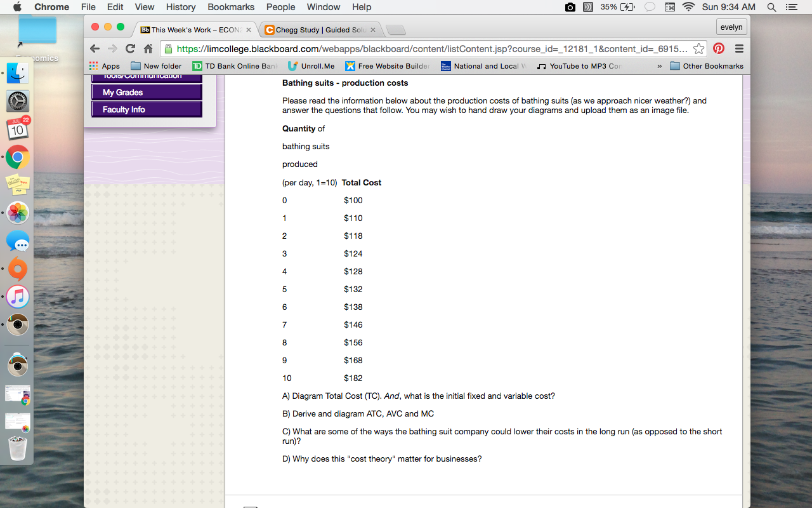
Task: Switch to Chegg Study tab
Action: [x=320, y=30]
